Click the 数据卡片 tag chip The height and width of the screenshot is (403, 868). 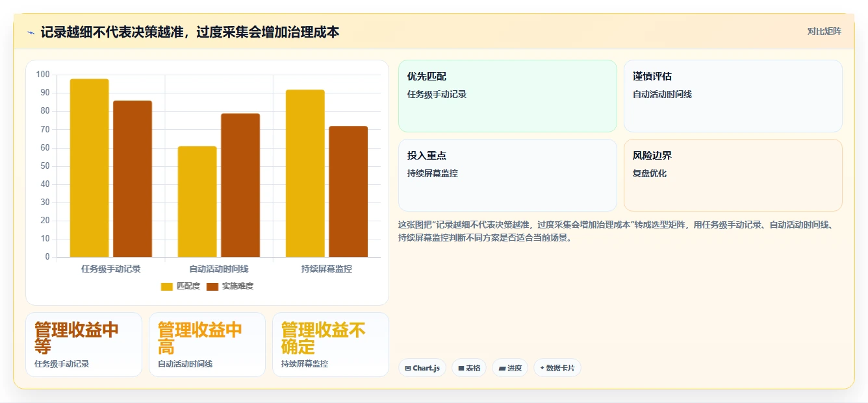[557, 368]
